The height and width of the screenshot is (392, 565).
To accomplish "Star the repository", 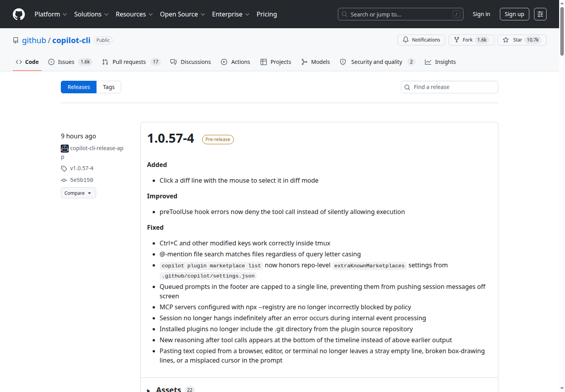I will 522,40.
